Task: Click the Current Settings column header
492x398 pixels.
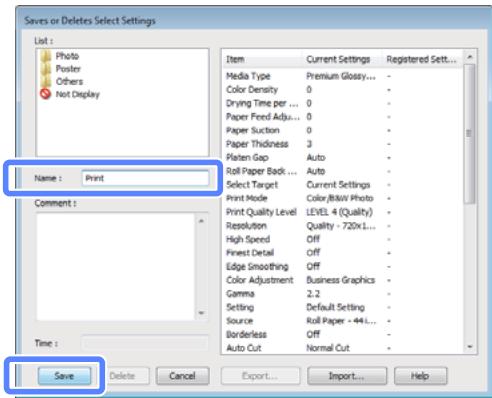Action: point(342,59)
